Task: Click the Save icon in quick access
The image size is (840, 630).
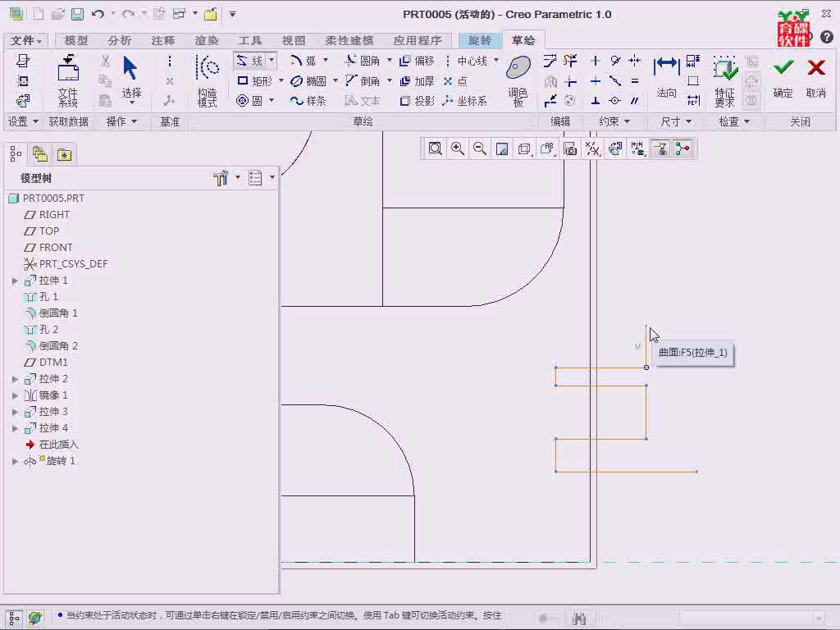Action: point(78,14)
